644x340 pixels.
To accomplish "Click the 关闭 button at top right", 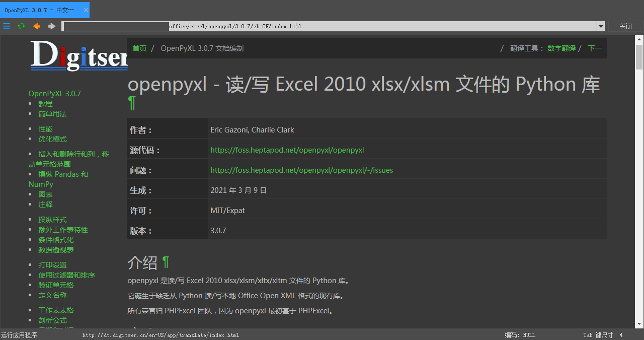I will [625, 26].
